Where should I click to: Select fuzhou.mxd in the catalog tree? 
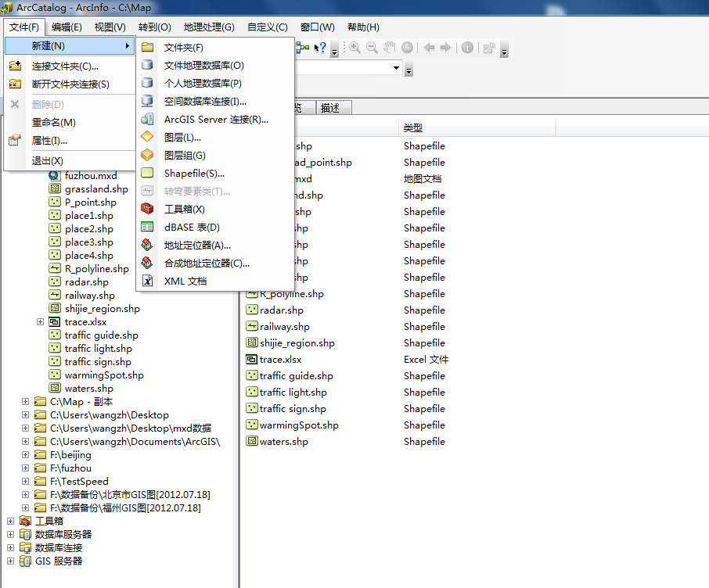coord(91,176)
